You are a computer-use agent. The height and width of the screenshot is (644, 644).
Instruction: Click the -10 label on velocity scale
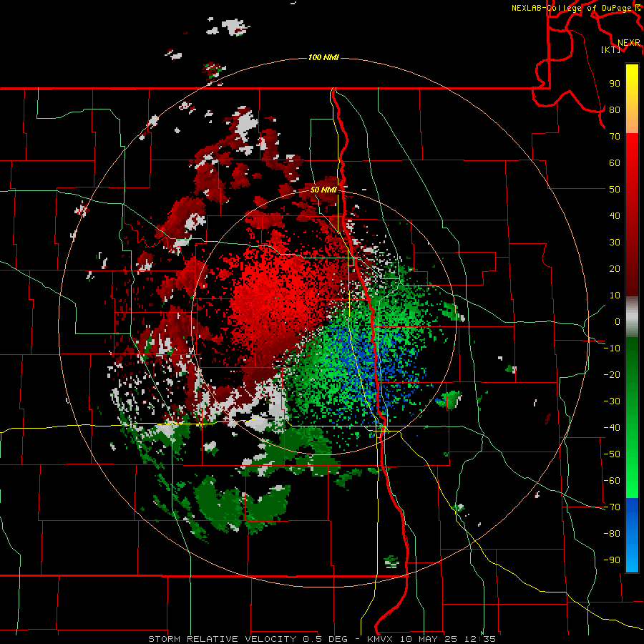(612, 348)
